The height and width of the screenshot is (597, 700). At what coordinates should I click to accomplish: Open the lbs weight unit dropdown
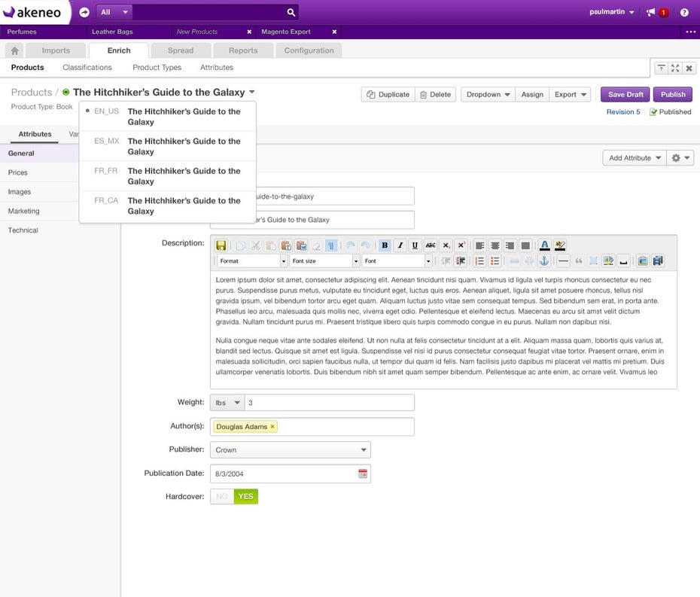point(227,403)
